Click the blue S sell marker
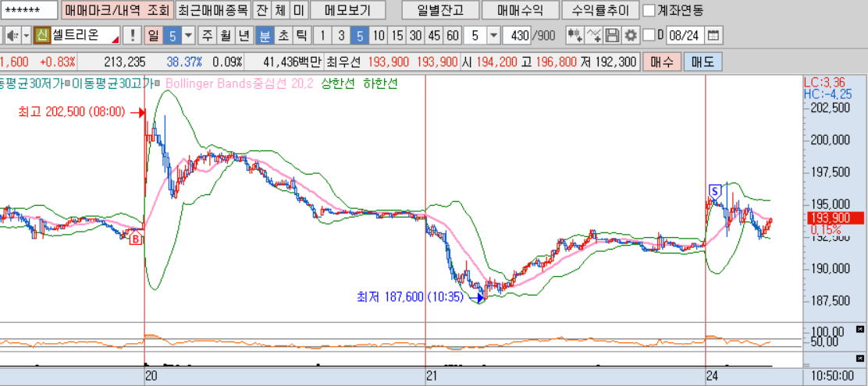Screen dimensions: 868x386 tap(715, 192)
